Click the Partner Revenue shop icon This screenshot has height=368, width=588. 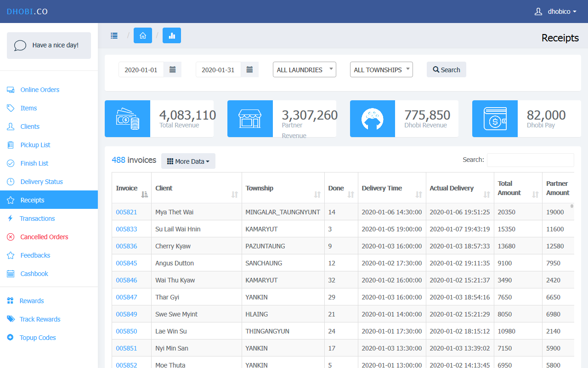tap(249, 119)
